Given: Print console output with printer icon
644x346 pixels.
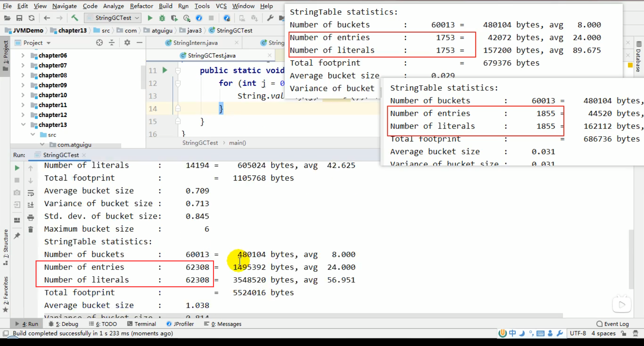Looking at the screenshot, I should [x=31, y=217].
